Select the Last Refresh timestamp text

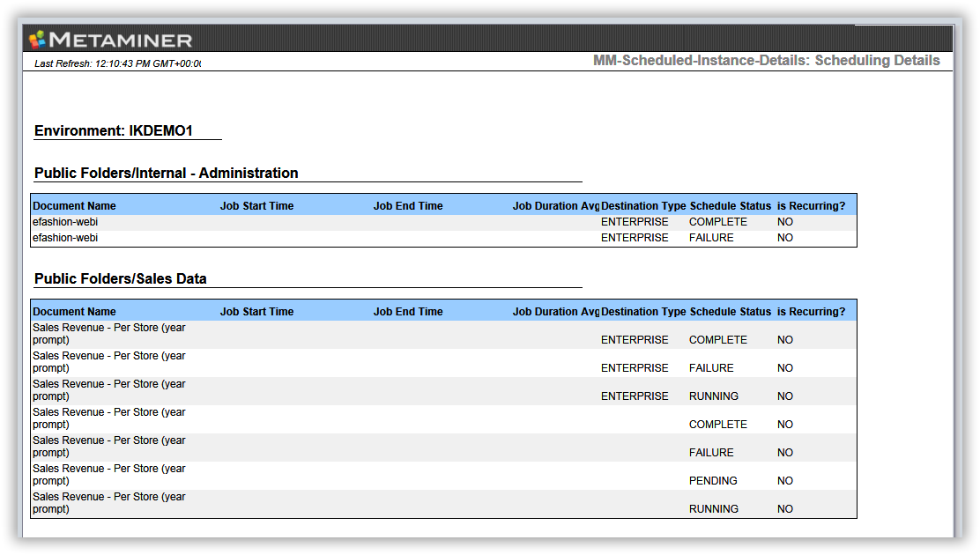click(x=117, y=63)
